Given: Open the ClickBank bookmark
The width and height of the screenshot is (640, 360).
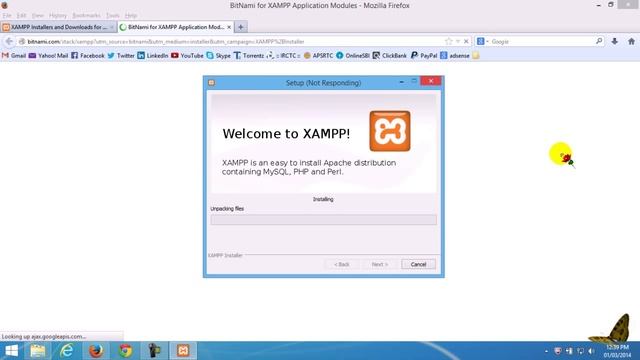Looking at the screenshot, I should pos(389,56).
